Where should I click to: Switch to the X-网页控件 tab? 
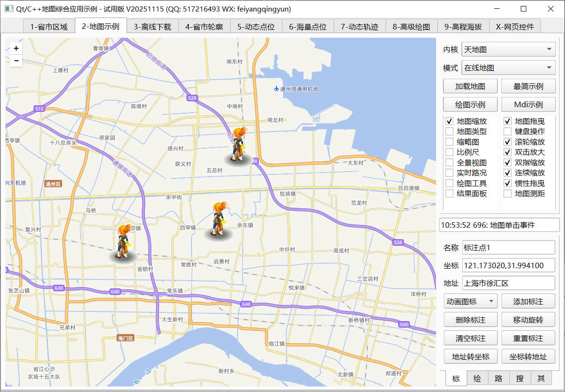[515, 27]
